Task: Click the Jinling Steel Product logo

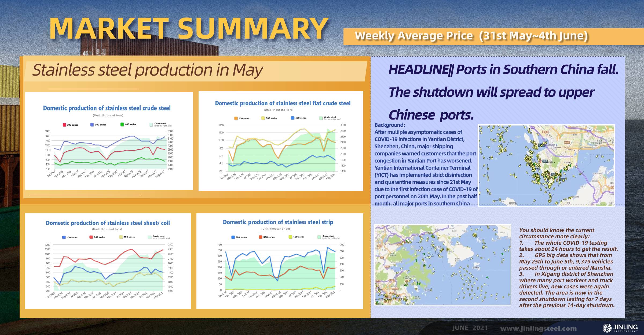Action: (620, 328)
